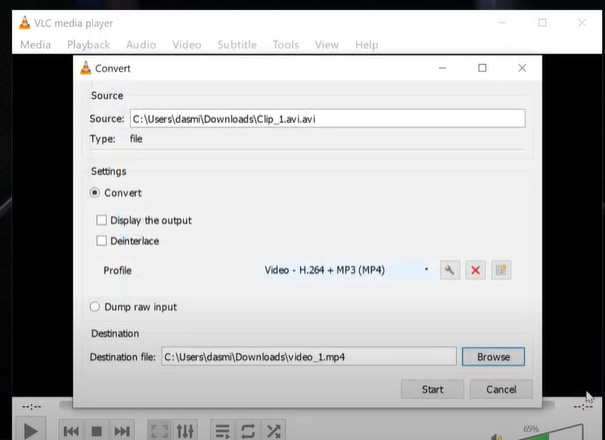Minimize the Convert dialog
Screen dimensions: 605x440
tap(443, 68)
